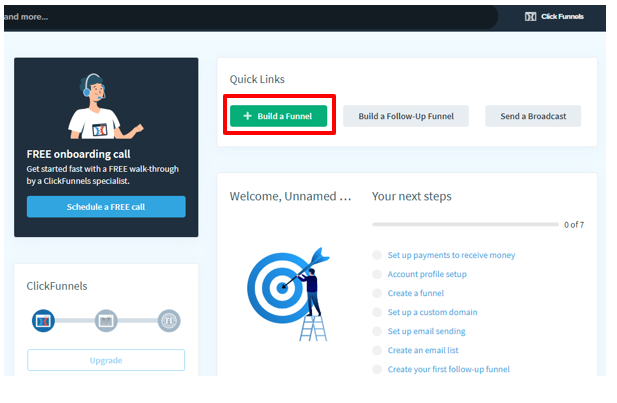Image resolution: width=617 pixels, height=403 pixels.
Task: Click the 'FREE onboarding call' heading
Action: click(x=78, y=154)
